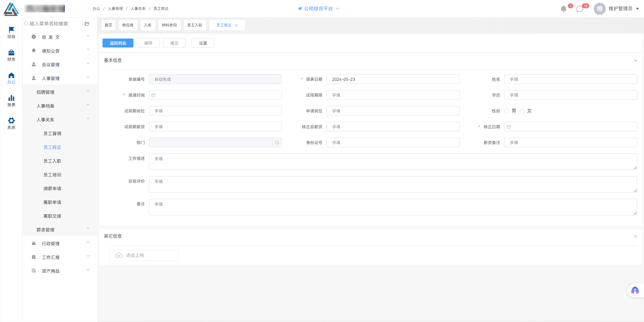
Task: Click the 姓名 input field
Action: (x=570, y=79)
